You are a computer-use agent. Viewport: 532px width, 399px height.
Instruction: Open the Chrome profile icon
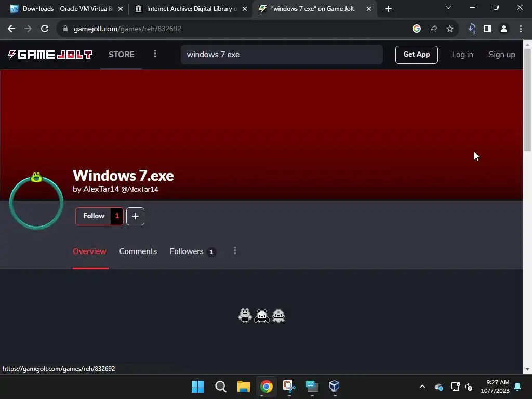(504, 29)
